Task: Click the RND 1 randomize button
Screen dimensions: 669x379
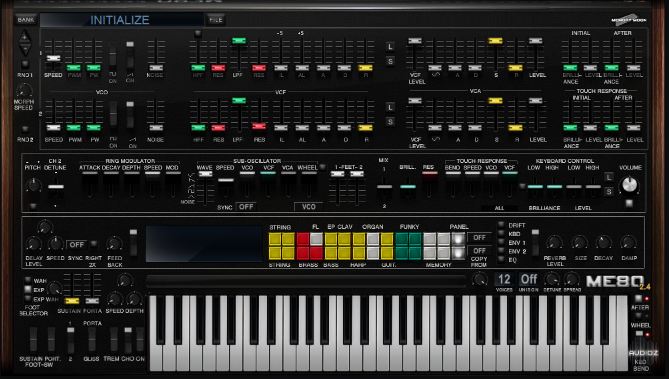Action: point(25,64)
